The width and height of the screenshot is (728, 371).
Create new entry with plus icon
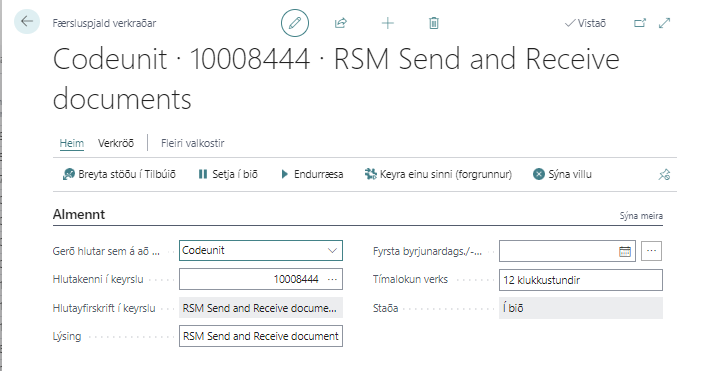[388, 23]
